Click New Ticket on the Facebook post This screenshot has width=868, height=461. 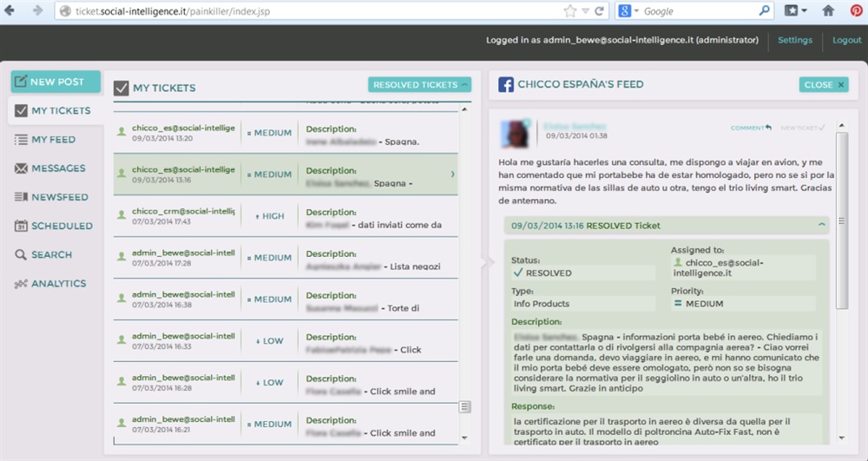[x=803, y=128]
